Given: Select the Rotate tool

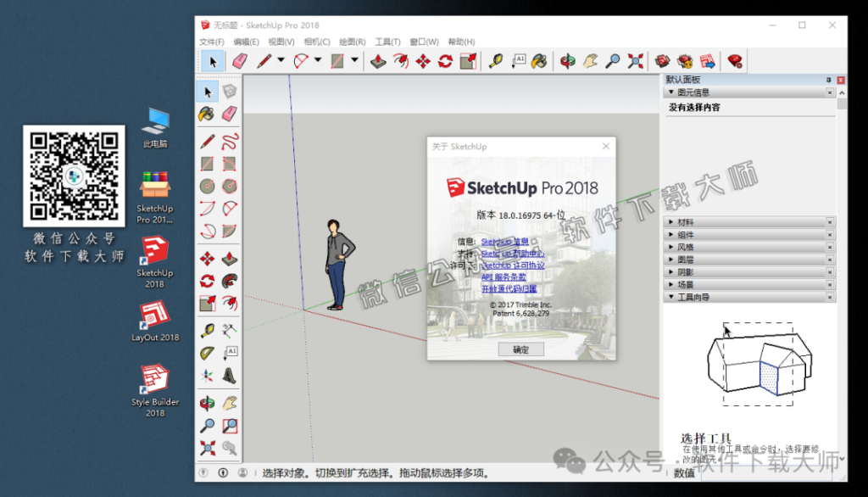Looking at the screenshot, I should coord(445,60).
